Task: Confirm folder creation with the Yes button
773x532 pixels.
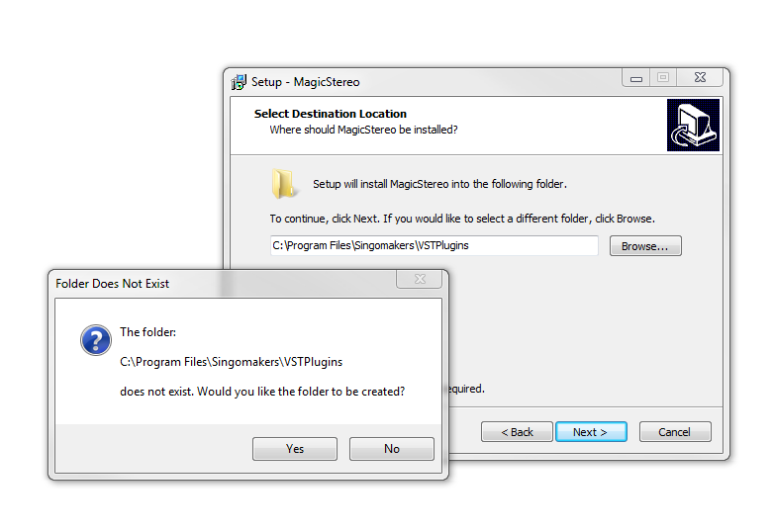Action: 295,449
